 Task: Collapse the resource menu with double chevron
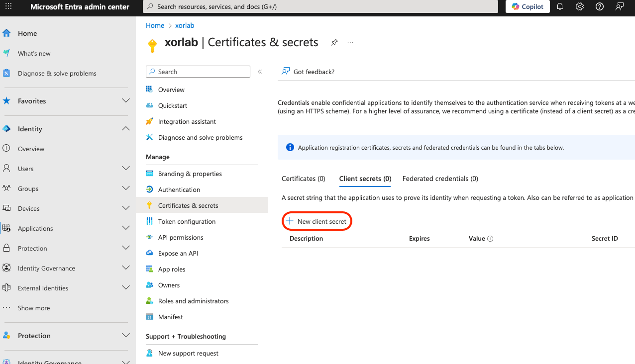[x=260, y=72]
